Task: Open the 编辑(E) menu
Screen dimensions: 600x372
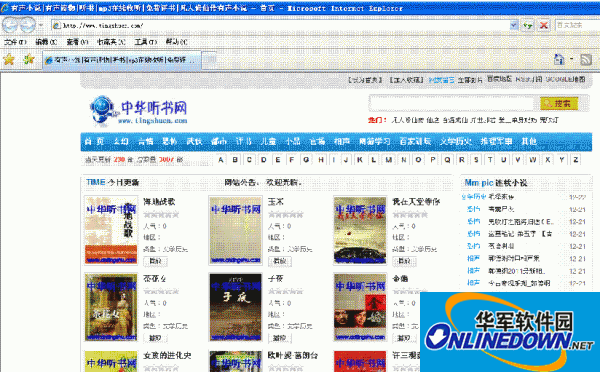Action: (46, 42)
